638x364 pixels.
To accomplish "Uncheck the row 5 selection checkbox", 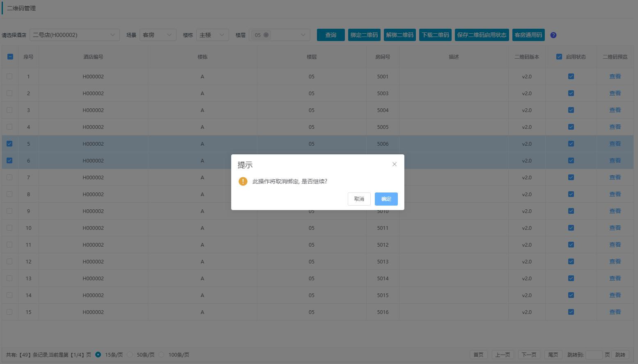I will [9, 144].
